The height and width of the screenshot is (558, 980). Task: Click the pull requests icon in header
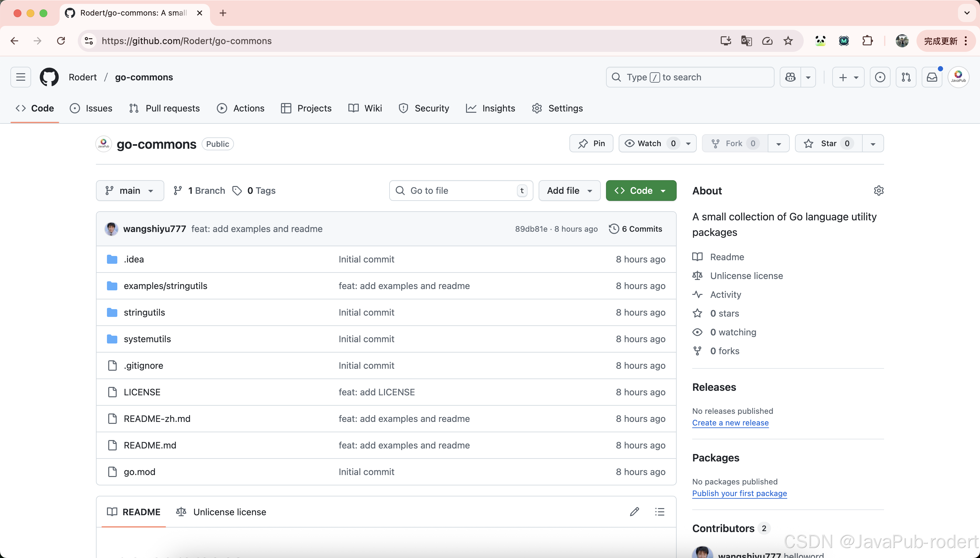[906, 77]
